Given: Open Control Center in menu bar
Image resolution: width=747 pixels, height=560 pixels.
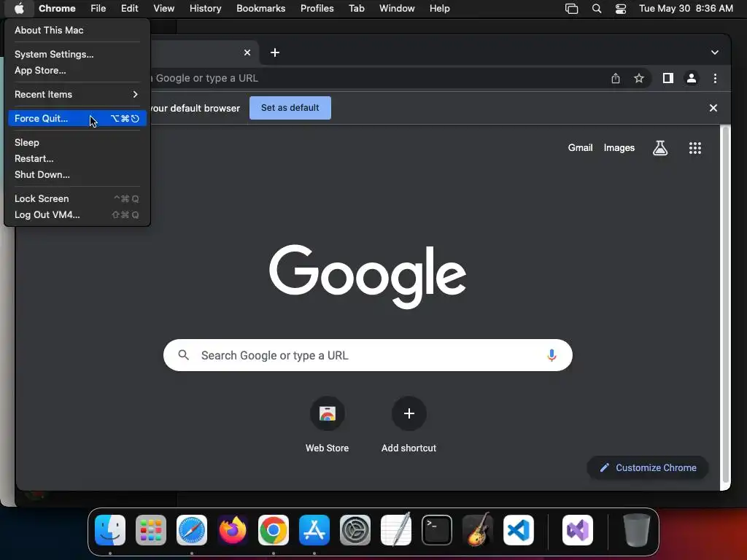Looking at the screenshot, I should point(621,9).
